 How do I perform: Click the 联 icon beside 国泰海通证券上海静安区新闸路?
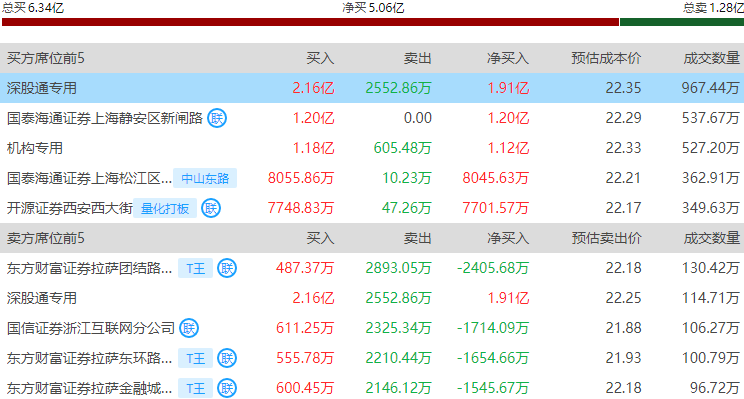click(x=217, y=118)
